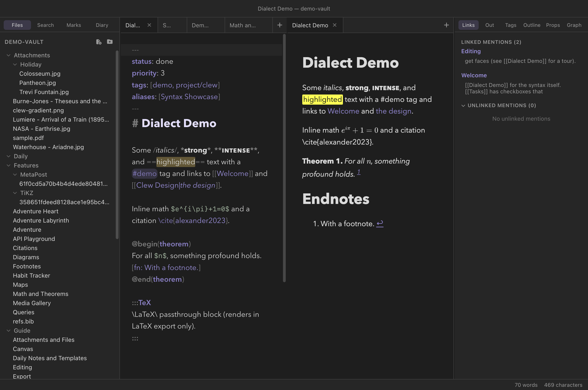The width and height of the screenshot is (588, 390).
Task: Follow the Welcome link in preview
Action: click(x=343, y=111)
